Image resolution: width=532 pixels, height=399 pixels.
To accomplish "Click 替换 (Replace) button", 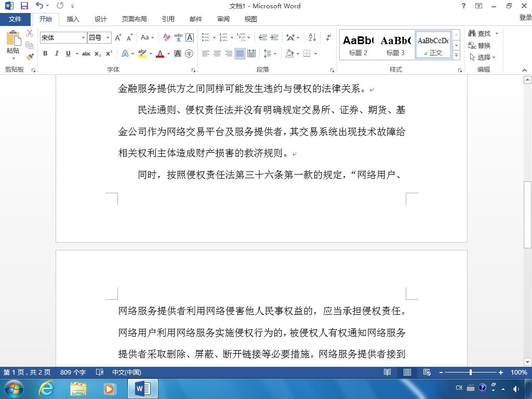I will point(480,45).
